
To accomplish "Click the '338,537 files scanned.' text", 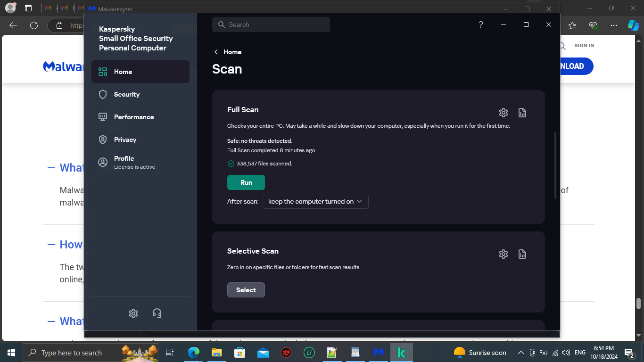I will point(264,164).
